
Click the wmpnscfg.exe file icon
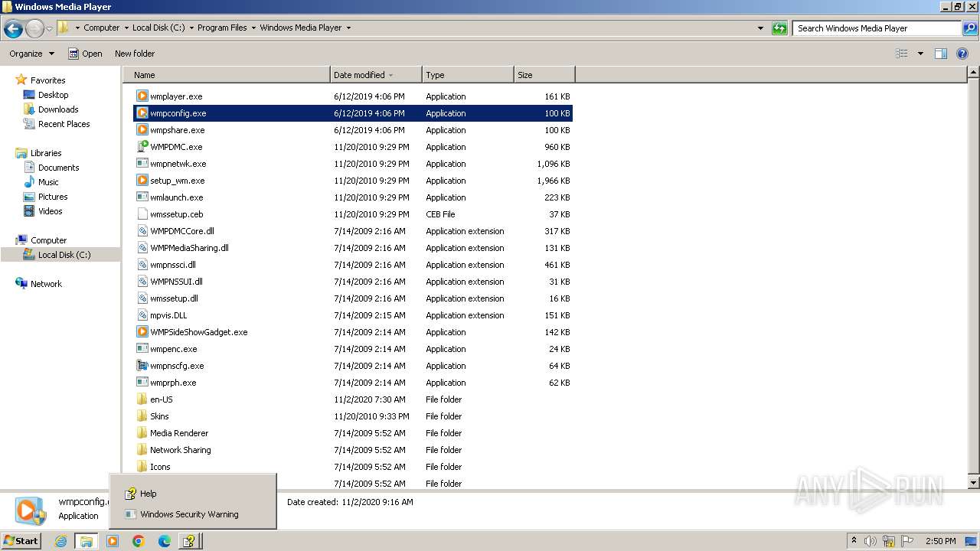[142, 366]
